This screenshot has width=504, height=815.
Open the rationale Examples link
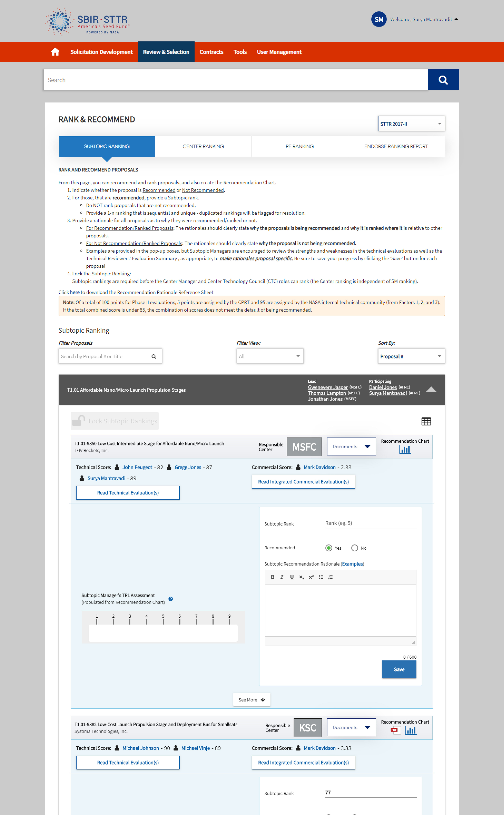[352, 564]
